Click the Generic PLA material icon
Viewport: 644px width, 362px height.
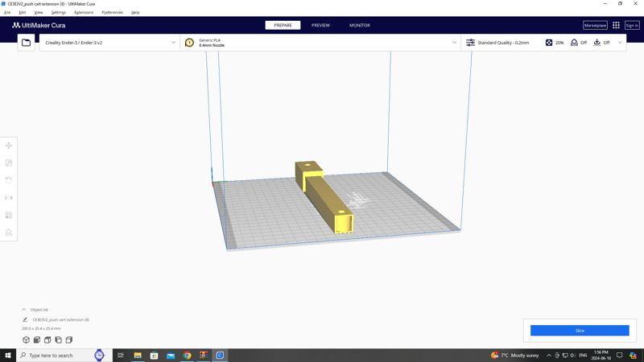(x=189, y=43)
